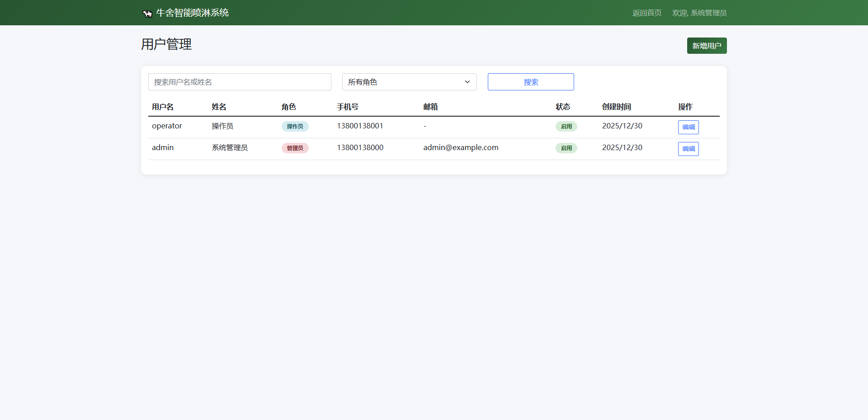This screenshot has width=868, height=420.
Task: Click the 创建时间 column header
Action: [616, 107]
